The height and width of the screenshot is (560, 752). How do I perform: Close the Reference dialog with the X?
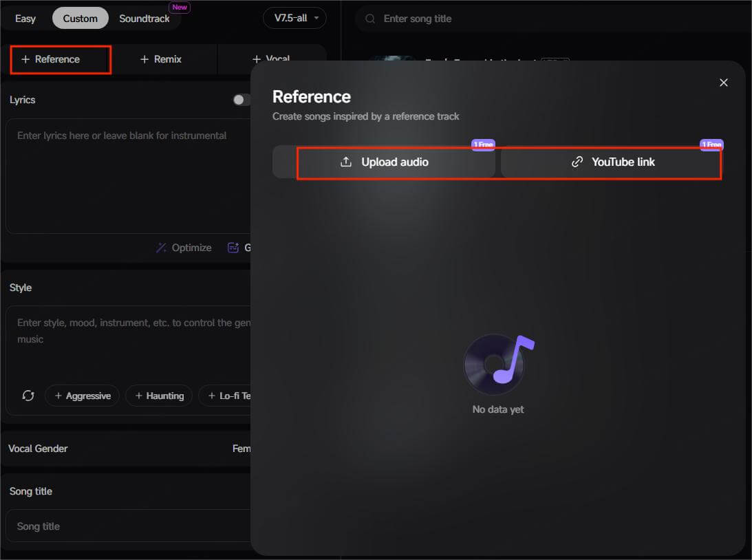723,83
